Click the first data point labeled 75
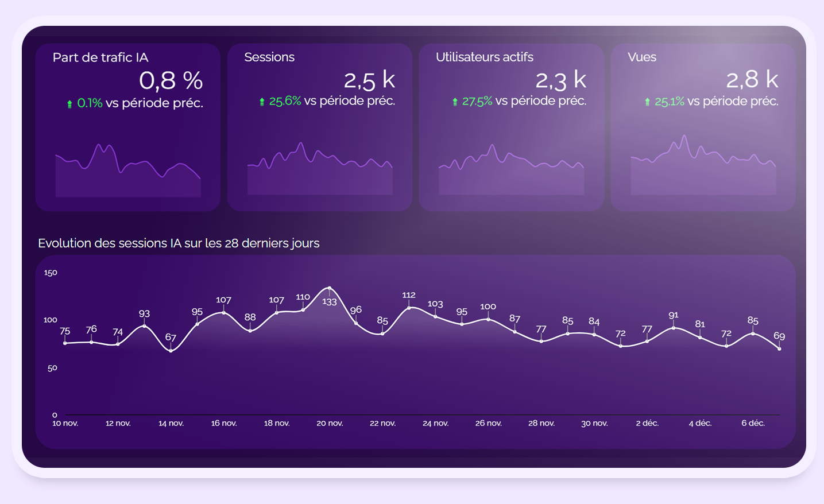 coord(65,343)
